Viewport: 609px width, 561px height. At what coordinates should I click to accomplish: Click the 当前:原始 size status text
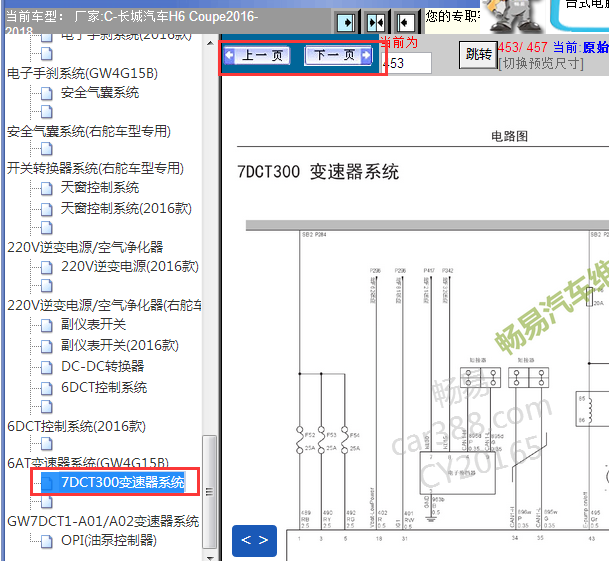pyautogui.click(x=581, y=47)
